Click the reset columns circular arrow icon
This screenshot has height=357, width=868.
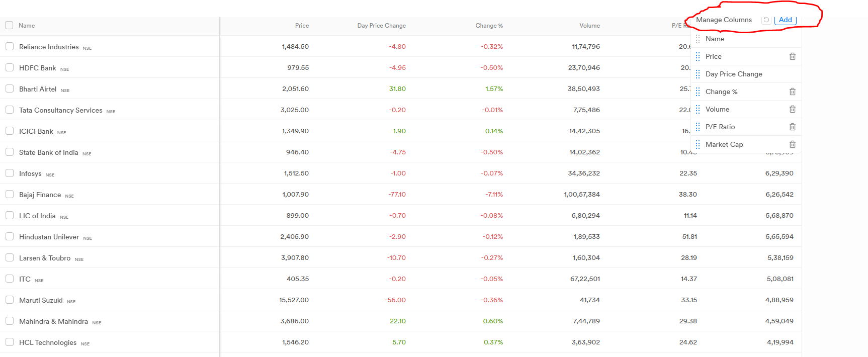(766, 20)
